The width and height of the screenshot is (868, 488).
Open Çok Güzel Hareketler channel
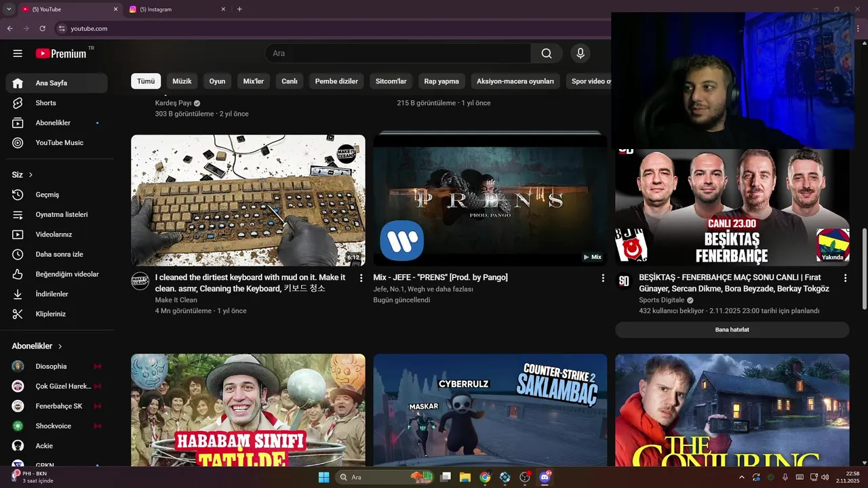coord(57,386)
